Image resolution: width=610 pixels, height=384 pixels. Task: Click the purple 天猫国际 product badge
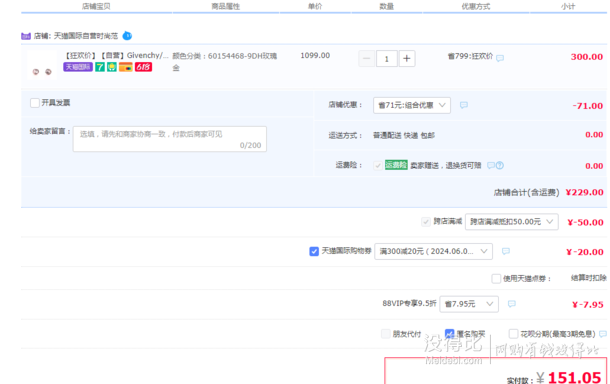(78, 67)
